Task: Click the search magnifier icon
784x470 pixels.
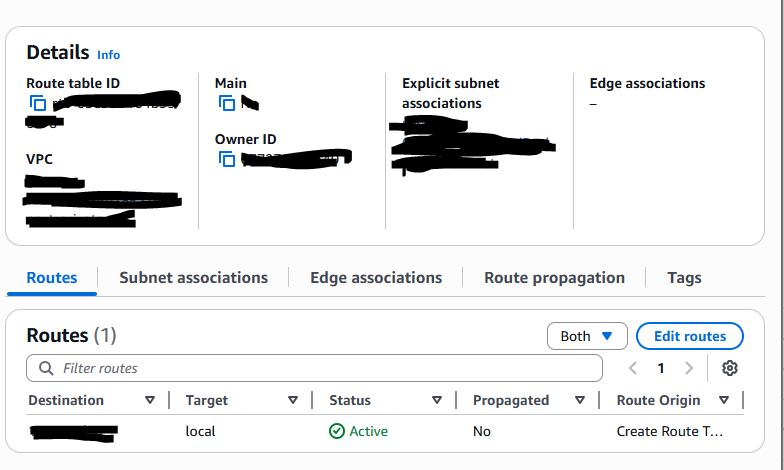Action: tap(46, 368)
